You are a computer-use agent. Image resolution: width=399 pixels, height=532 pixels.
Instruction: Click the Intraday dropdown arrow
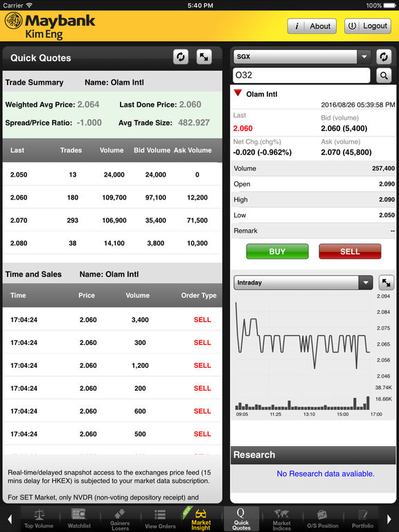click(366, 283)
